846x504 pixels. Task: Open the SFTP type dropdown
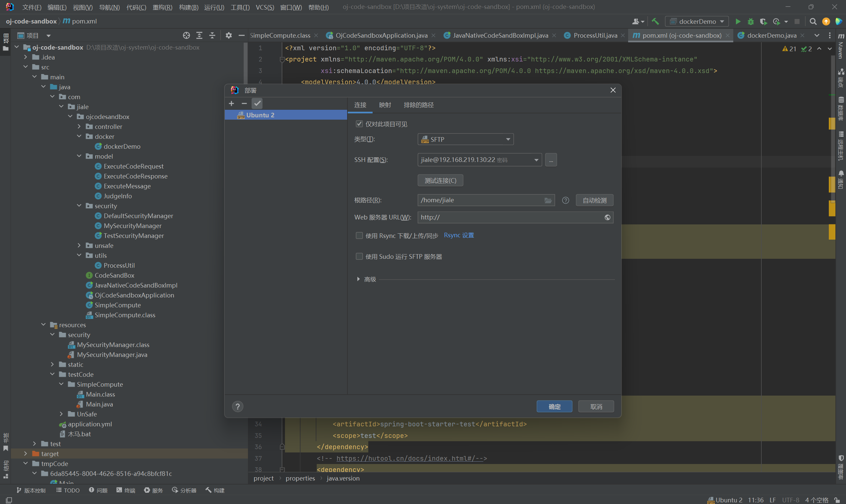[x=465, y=139]
